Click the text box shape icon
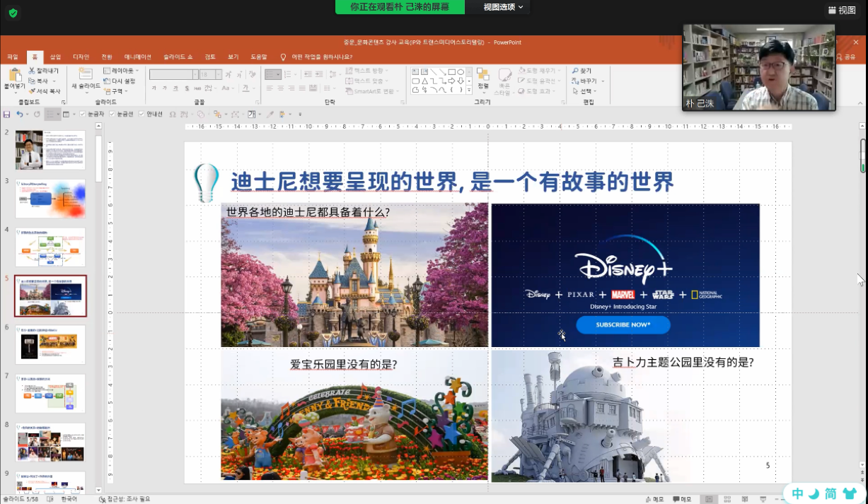Screen dimensions: 868x504 click(x=415, y=71)
